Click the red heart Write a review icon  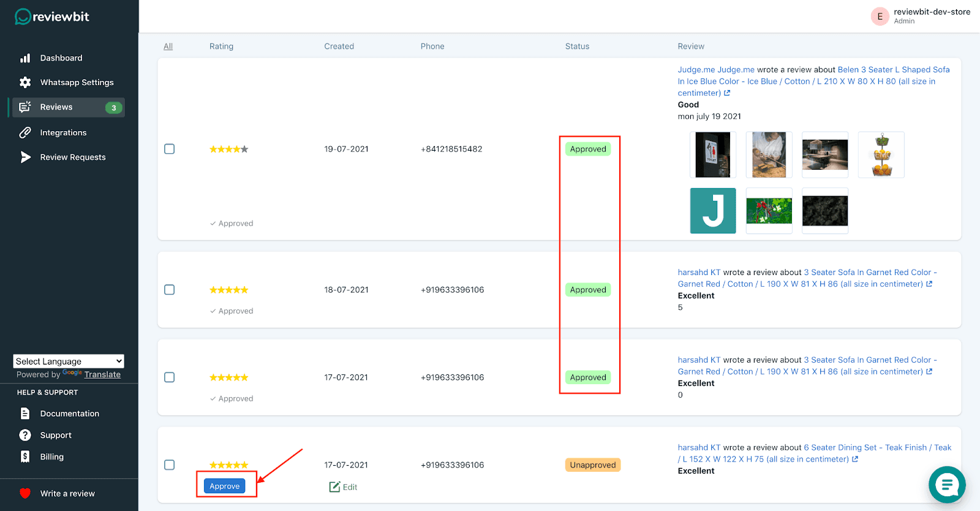click(25, 493)
